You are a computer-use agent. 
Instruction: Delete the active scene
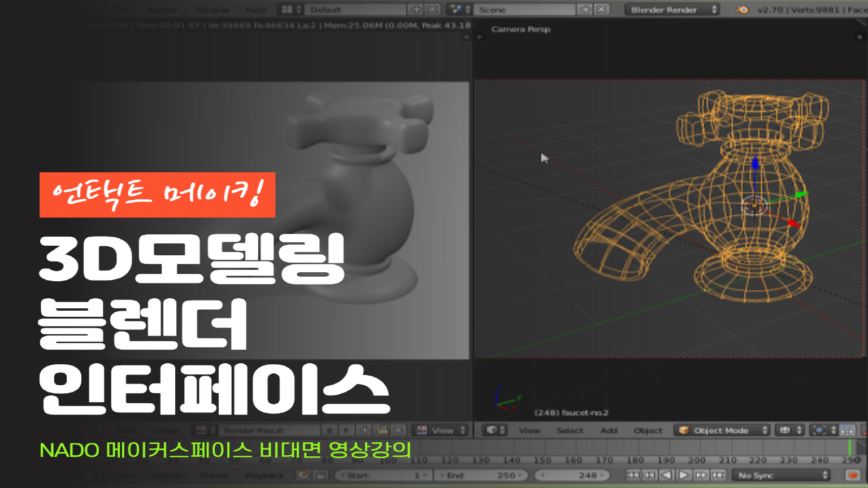click(601, 10)
